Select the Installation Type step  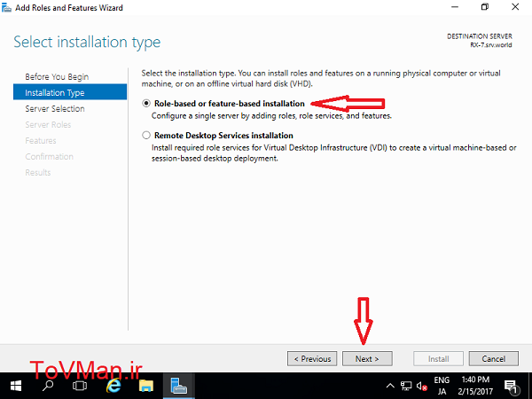55,92
